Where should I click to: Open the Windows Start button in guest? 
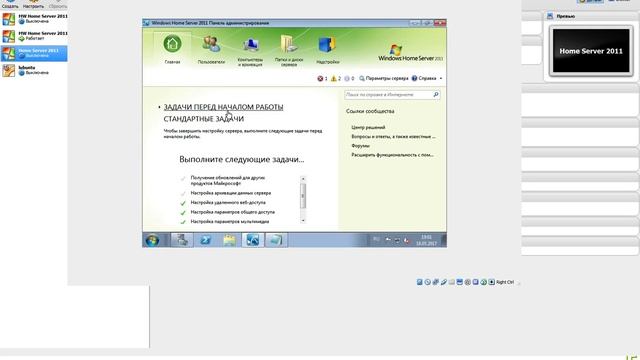tap(152, 240)
